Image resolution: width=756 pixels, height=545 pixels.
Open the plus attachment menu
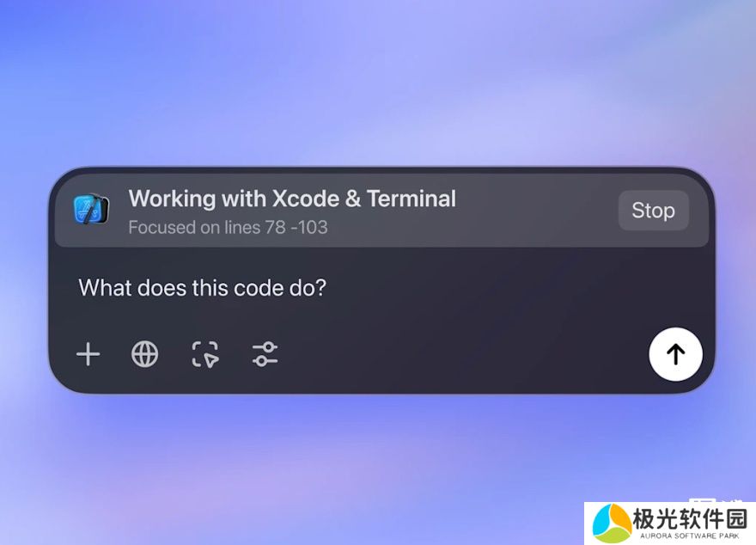coord(88,354)
